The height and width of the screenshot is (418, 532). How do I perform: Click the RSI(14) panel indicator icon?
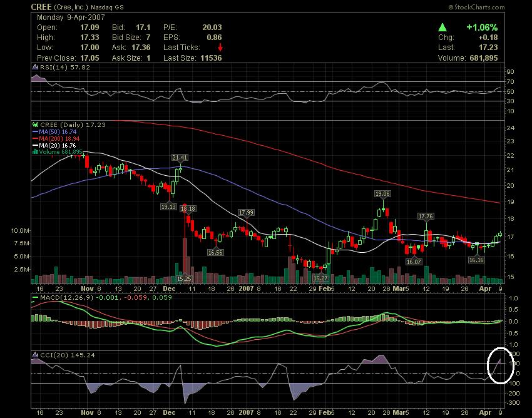click(35, 67)
